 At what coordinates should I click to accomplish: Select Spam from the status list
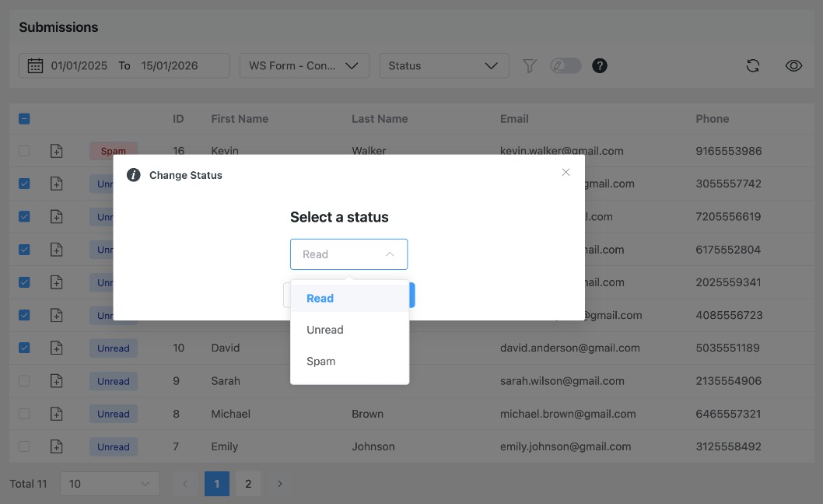[x=320, y=361]
